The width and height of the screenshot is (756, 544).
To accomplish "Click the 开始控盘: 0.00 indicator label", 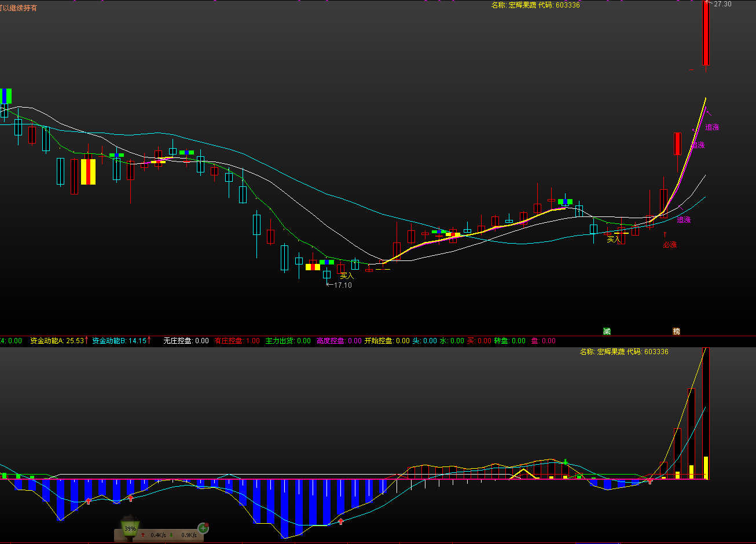I will [387, 341].
